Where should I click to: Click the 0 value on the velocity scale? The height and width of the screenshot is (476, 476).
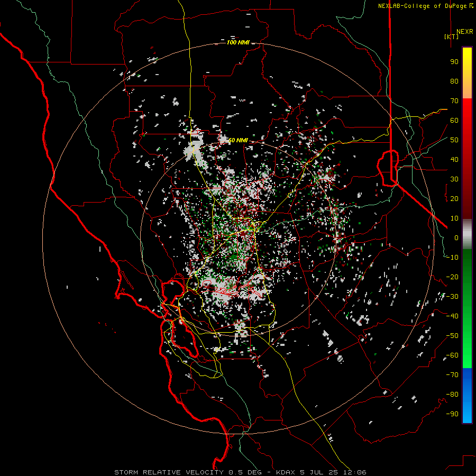456,238
